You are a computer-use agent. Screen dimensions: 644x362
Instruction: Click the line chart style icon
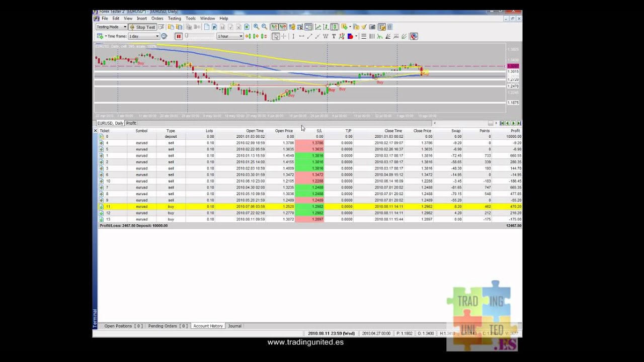[x=318, y=27]
